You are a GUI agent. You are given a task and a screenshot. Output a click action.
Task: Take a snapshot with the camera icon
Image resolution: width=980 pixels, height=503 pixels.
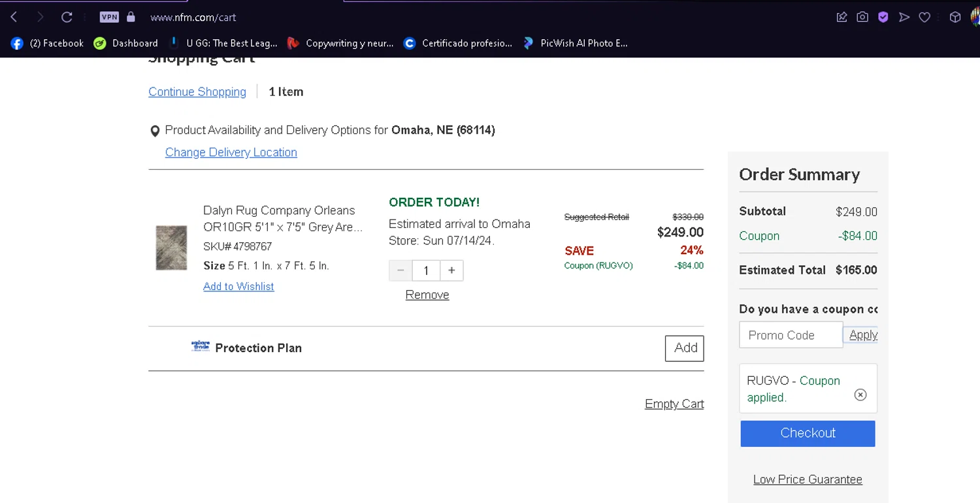(x=862, y=17)
